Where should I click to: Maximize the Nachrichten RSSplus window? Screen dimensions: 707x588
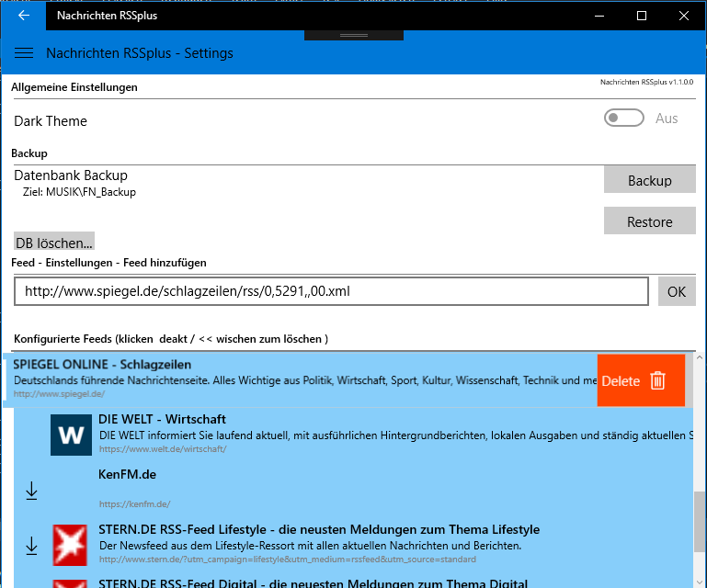click(x=642, y=16)
